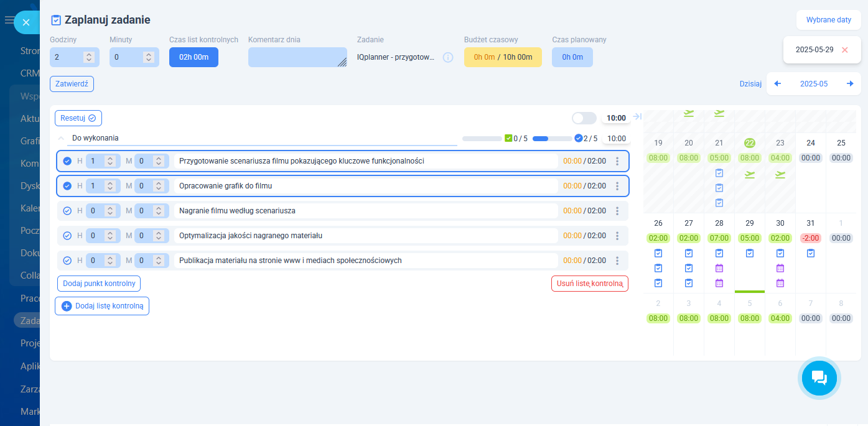This screenshot has width=868, height=426.
Task: Go to the next month with the right arrow
Action: [x=850, y=83]
